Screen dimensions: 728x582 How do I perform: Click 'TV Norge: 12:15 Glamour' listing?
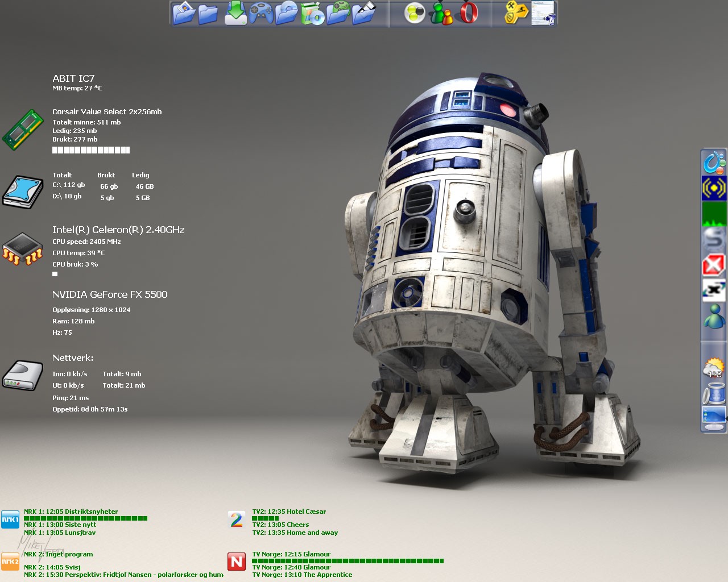(291, 554)
